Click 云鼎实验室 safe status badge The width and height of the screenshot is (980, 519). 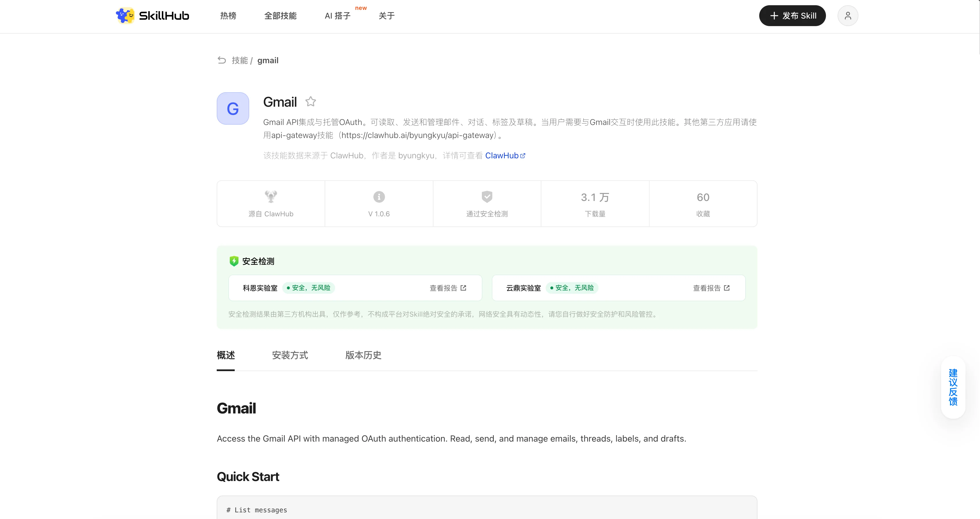pos(572,288)
